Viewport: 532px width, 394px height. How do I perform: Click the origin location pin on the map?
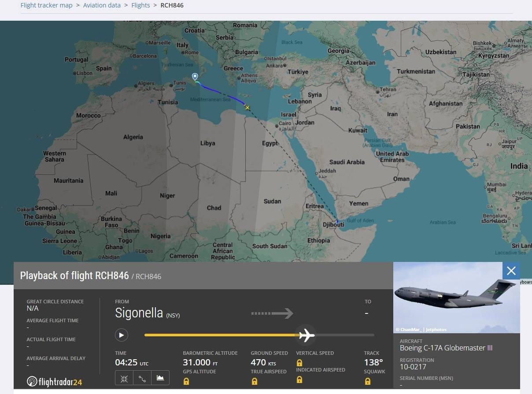195,77
